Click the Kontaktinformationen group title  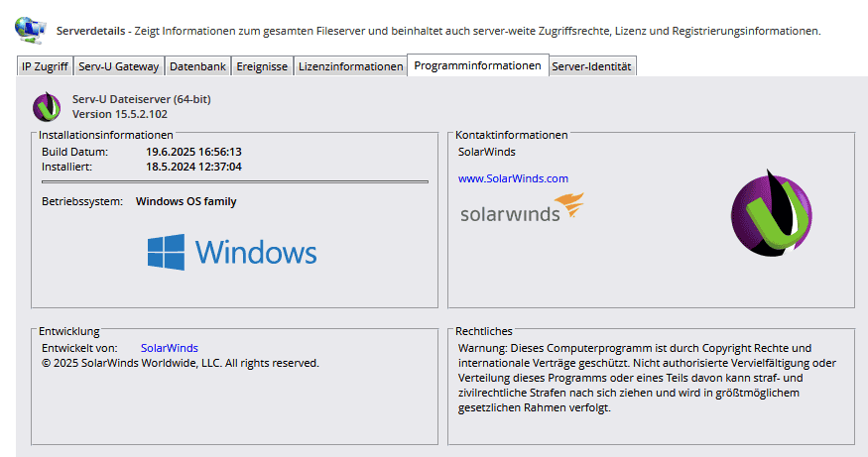coord(512,135)
